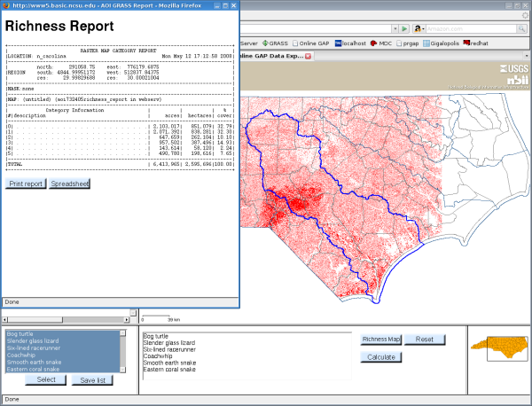Minimize the Richness Report window
This screenshot has height=406, width=532.
click(x=217, y=6)
